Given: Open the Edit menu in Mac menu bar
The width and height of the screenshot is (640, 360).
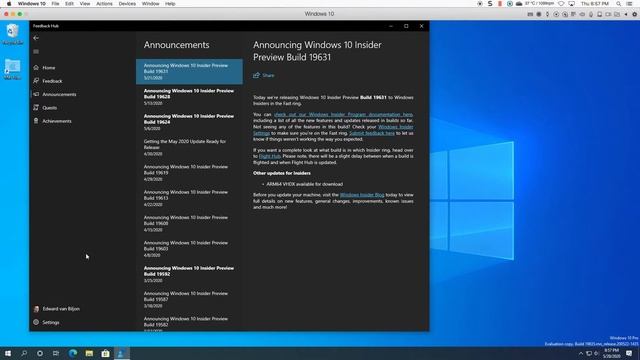Looking at the screenshot, I should (69, 4).
